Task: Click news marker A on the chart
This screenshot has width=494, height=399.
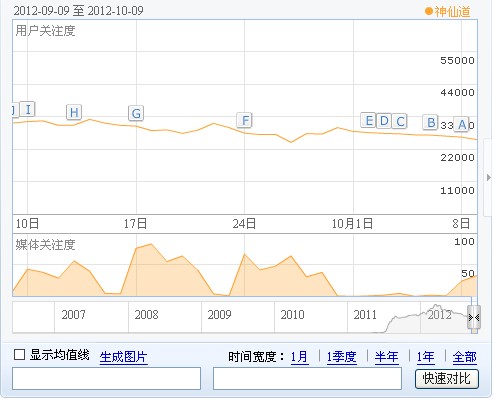Action: (x=462, y=124)
